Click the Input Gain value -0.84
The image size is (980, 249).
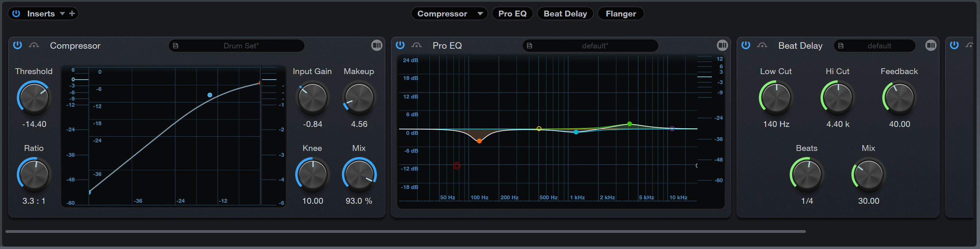tap(312, 124)
